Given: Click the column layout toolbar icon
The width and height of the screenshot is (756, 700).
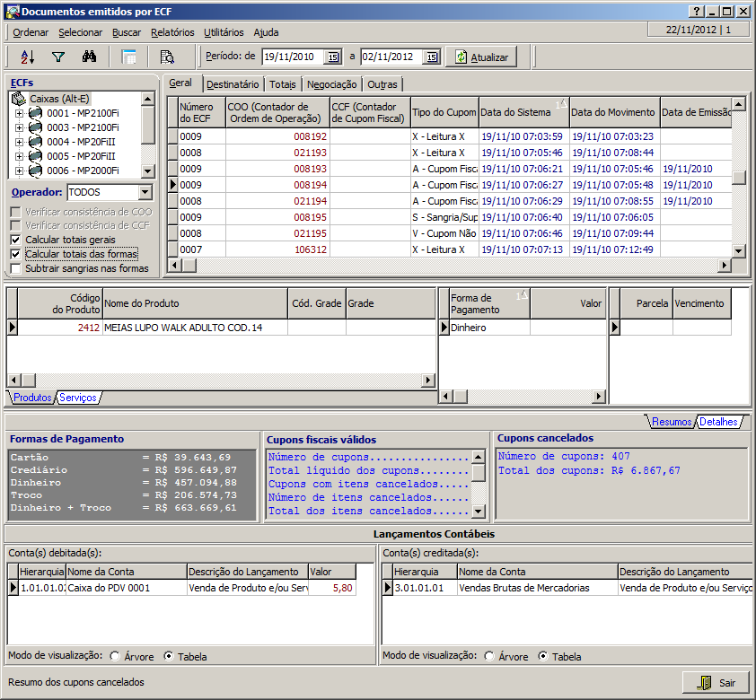Looking at the screenshot, I should (x=129, y=57).
